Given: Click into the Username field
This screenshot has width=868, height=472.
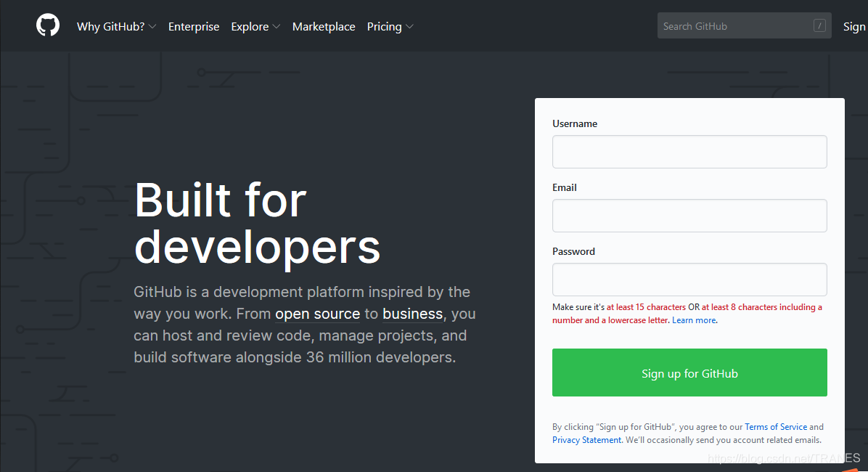Looking at the screenshot, I should click(x=689, y=152).
